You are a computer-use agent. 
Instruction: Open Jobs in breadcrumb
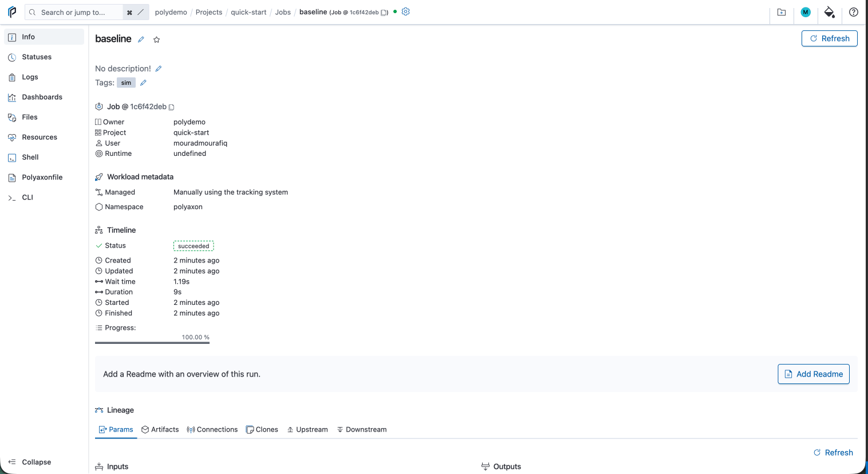(283, 12)
